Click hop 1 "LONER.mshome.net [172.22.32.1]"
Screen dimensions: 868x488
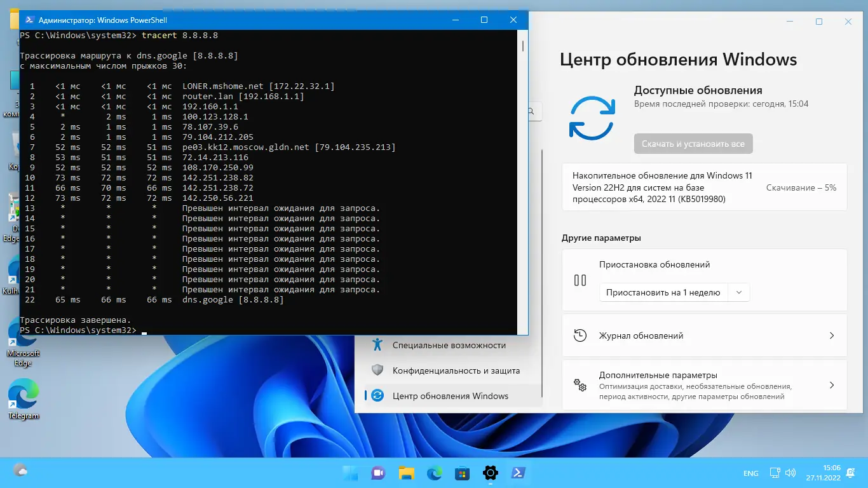pyautogui.click(x=259, y=86)
